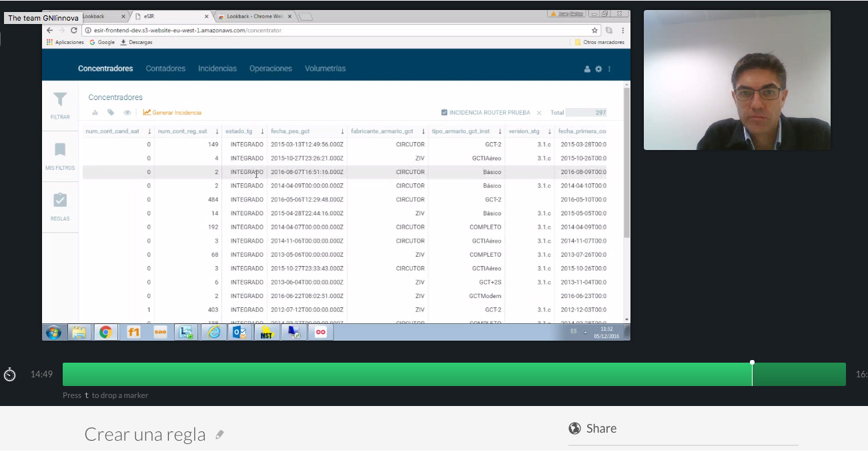Click the Share button

click(592, 429)
